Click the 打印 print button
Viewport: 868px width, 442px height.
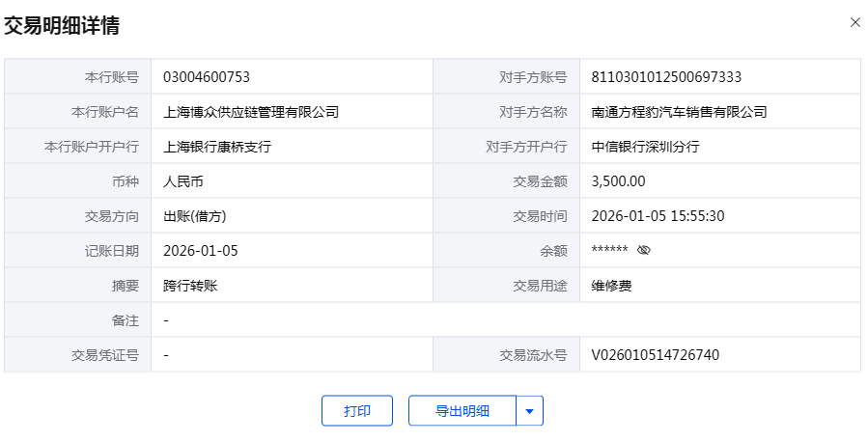[x=357, y=411]
